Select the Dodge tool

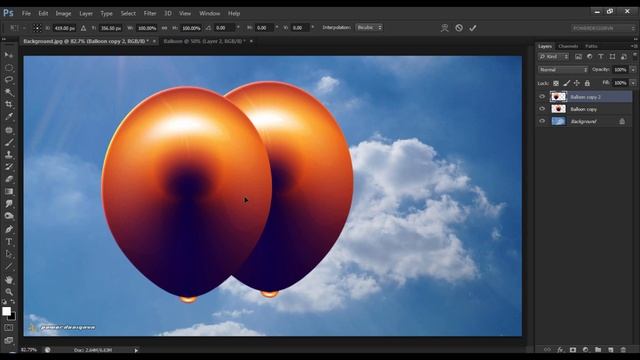point(9,216)
